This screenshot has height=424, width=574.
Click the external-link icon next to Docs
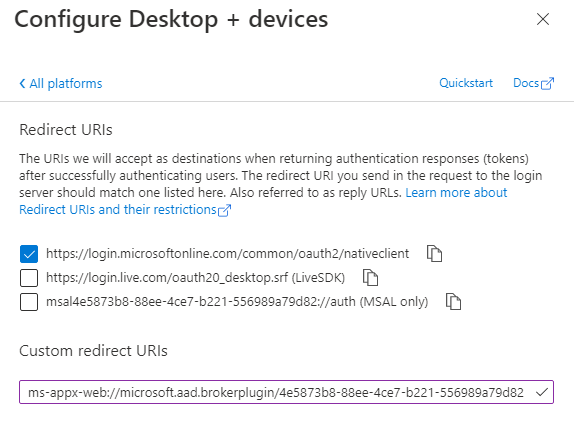coord(547,83)
